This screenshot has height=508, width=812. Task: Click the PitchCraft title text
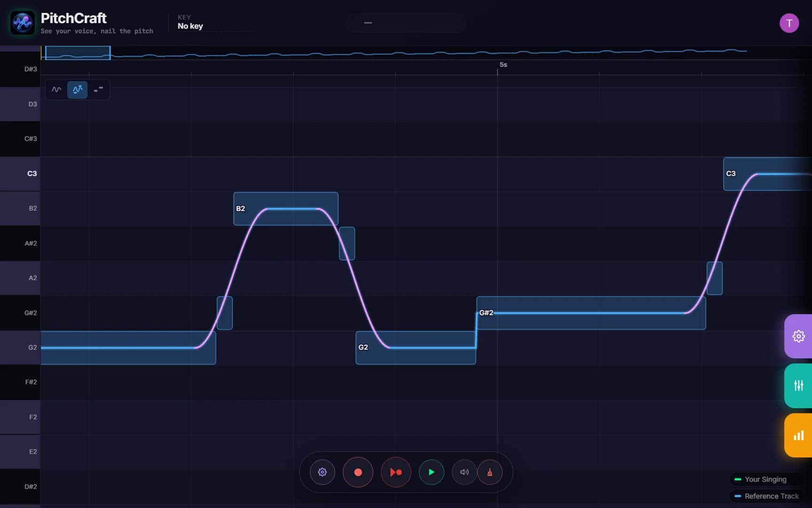coord(74,18)
